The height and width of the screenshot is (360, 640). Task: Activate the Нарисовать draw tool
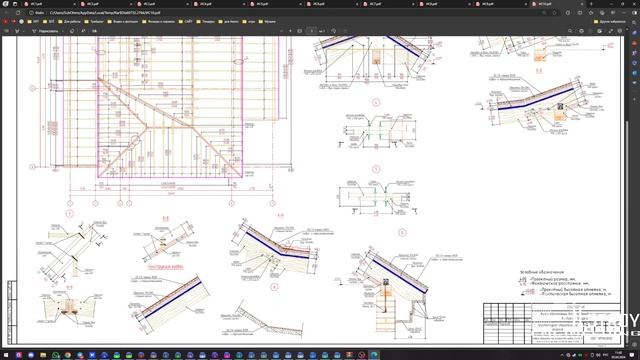[x=45, y=31]
